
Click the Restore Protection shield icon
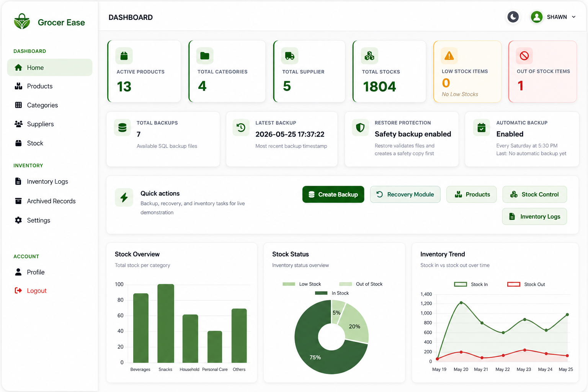coord(360,127)
